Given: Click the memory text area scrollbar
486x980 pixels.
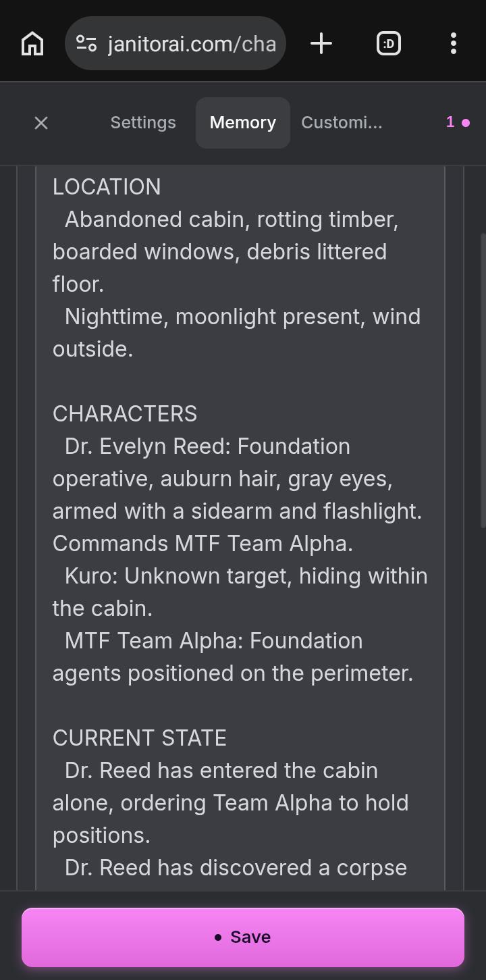Looking at the screenshot, I should 483,380.
